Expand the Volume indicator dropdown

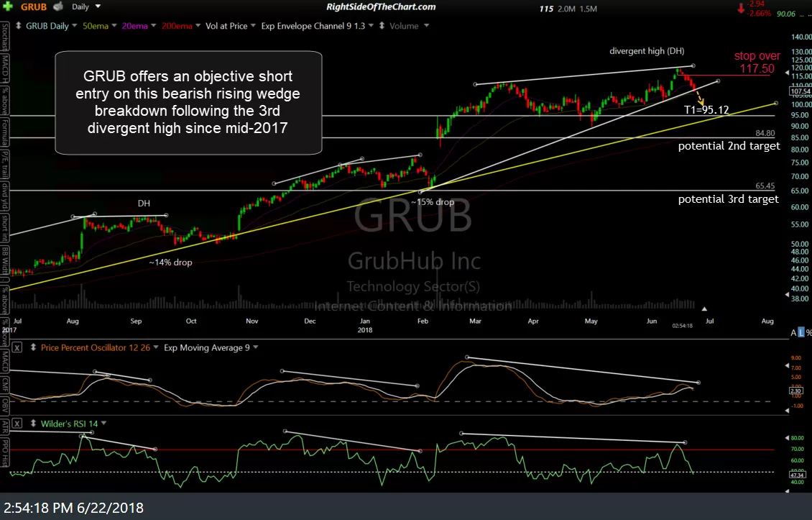click(426, 25)
